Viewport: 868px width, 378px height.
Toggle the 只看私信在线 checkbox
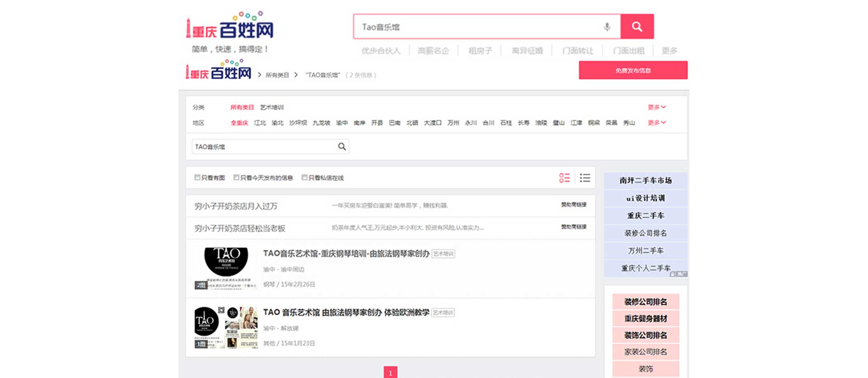point(305,177)
